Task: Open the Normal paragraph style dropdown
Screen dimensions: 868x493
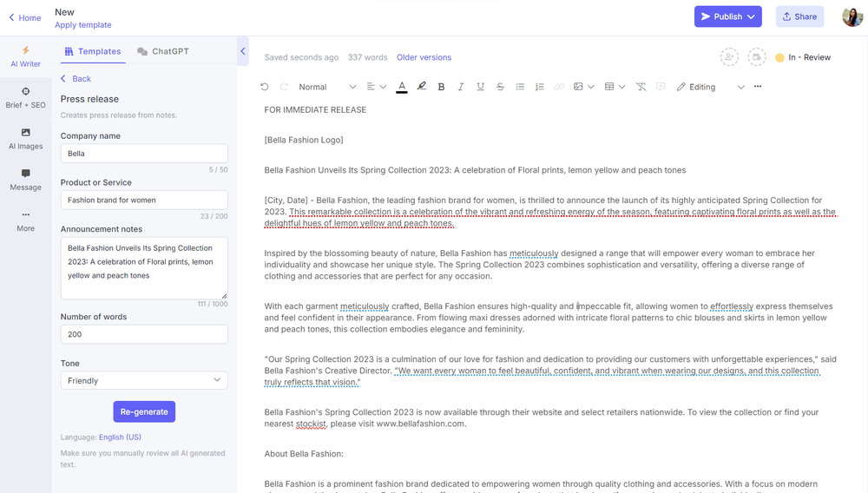Action: click(326, 87)
